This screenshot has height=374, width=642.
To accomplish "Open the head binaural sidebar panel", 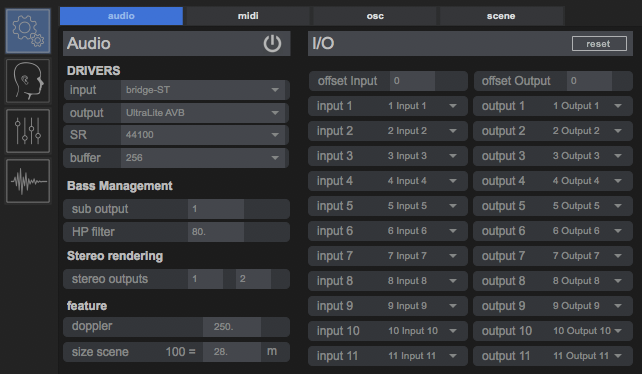I will pyautogui.click(x=28, y=81).
